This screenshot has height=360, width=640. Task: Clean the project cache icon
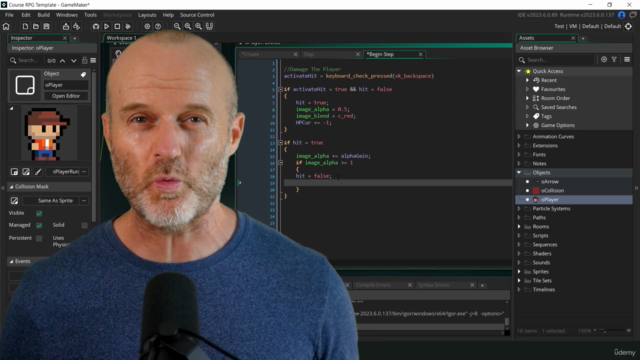coord(128,26)
